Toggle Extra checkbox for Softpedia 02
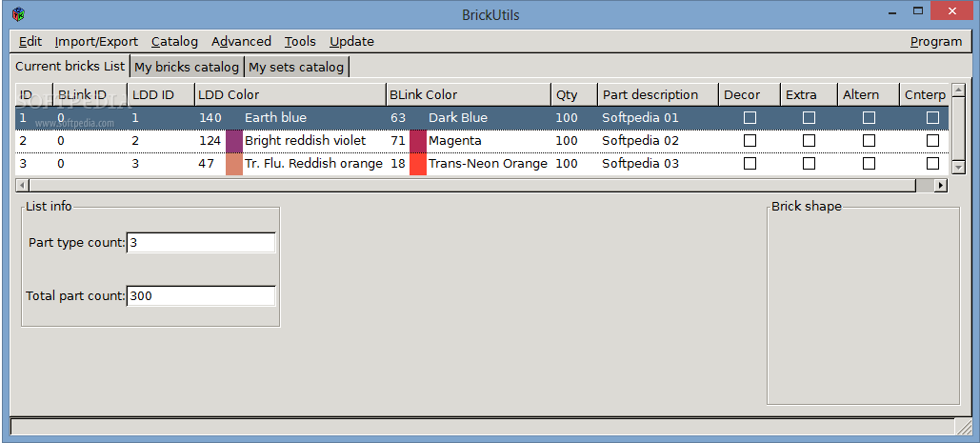 pos(809,141)
